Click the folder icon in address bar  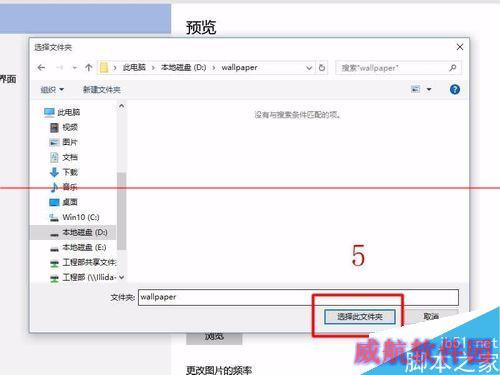pyautogui.click(x=104, y=68)
